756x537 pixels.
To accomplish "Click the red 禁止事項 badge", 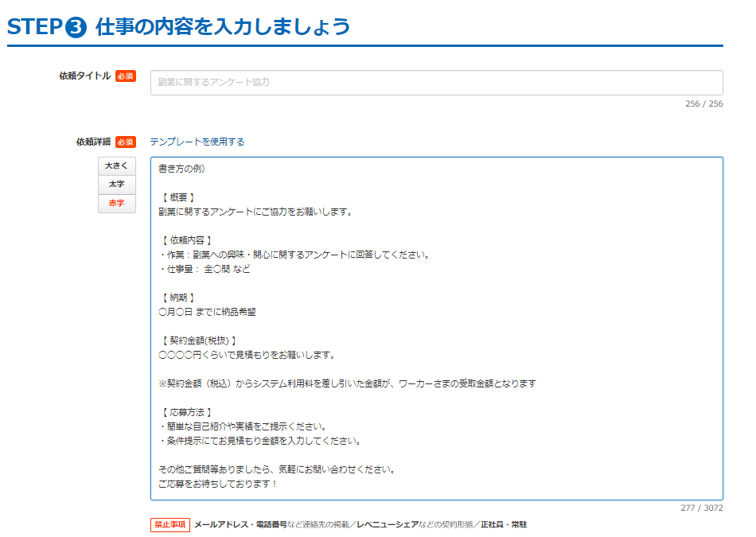I will [170, 525].
